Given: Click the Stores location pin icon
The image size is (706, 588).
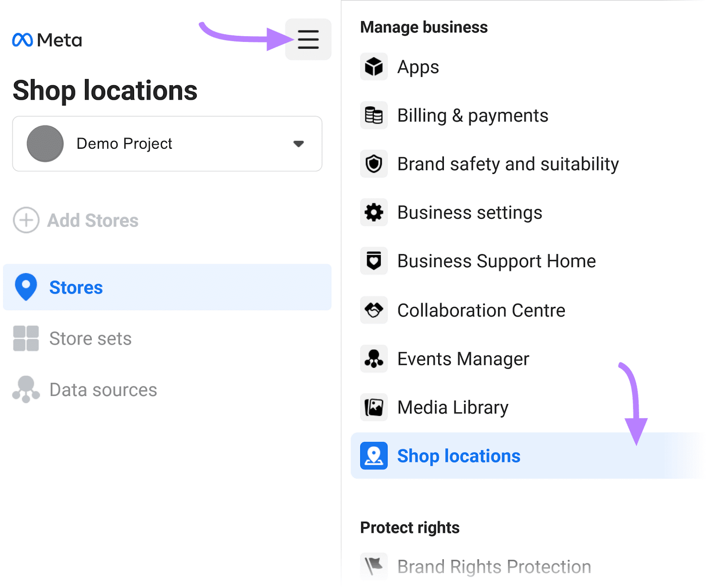Looking at the screenshot, I should click(26, 287).
